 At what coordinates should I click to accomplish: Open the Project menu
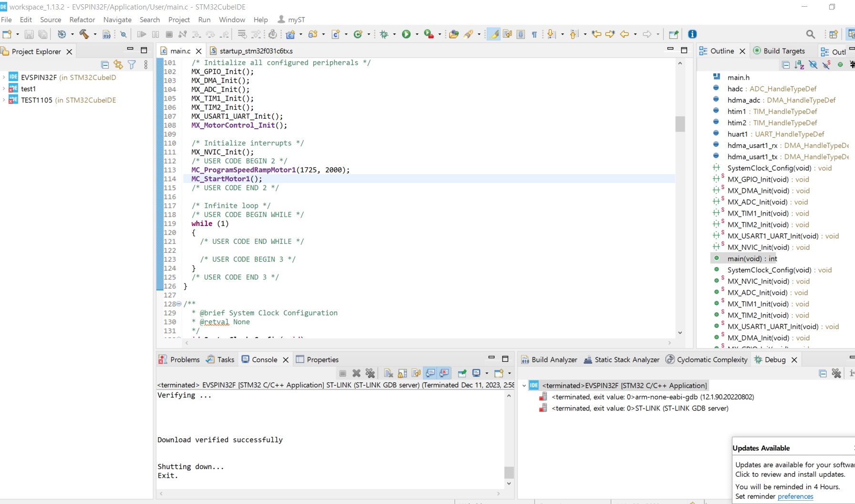coord(179,20)
